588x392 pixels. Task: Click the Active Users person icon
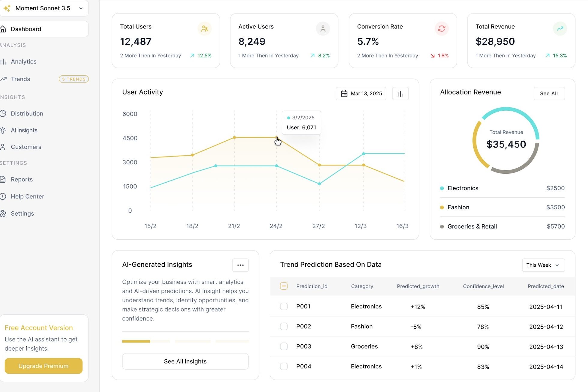323,29
